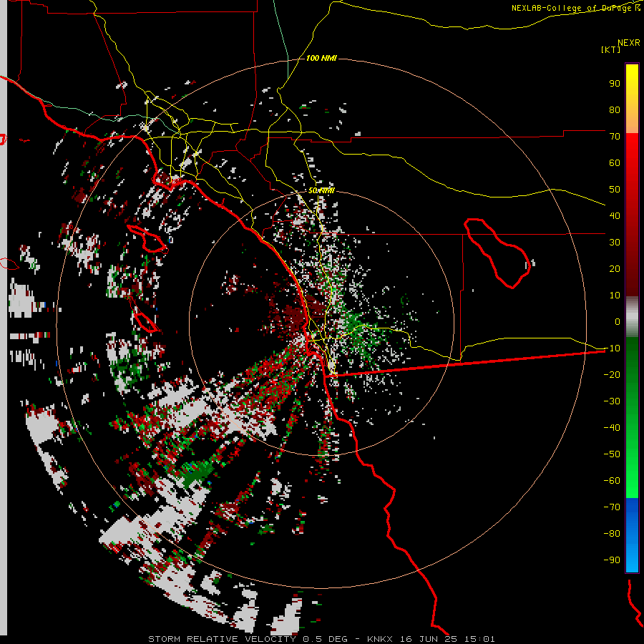
Task: Pick the blue bottom segment of velocity color bar
Action: 632,535
